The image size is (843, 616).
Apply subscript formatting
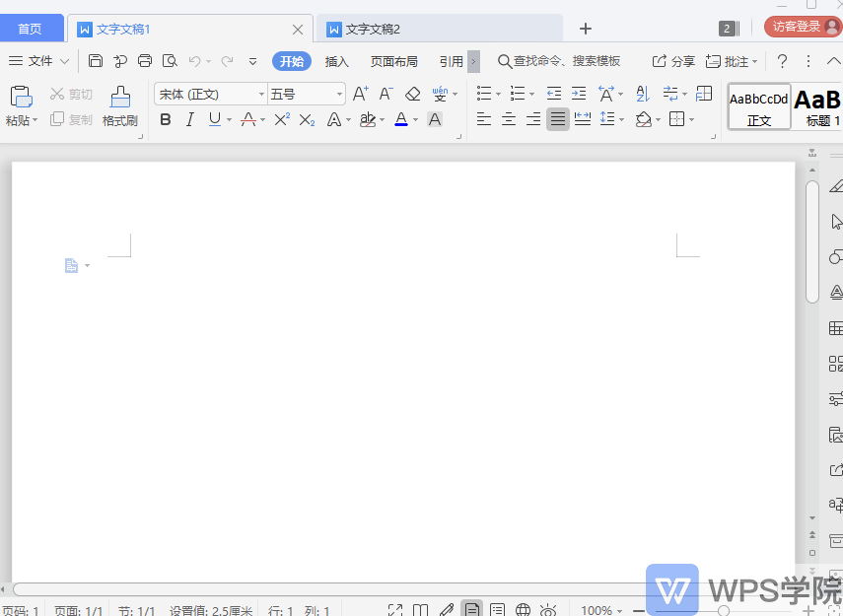point(307,119)
